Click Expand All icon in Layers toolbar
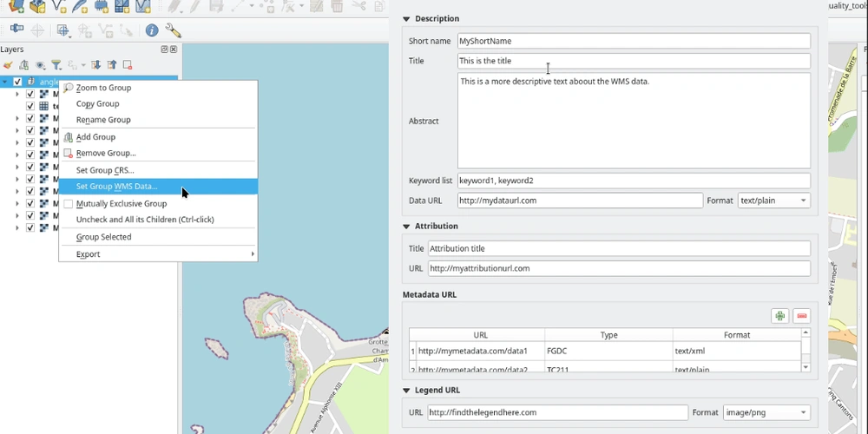Viewport: 868px width, 434px height. [x=95, y=65]
